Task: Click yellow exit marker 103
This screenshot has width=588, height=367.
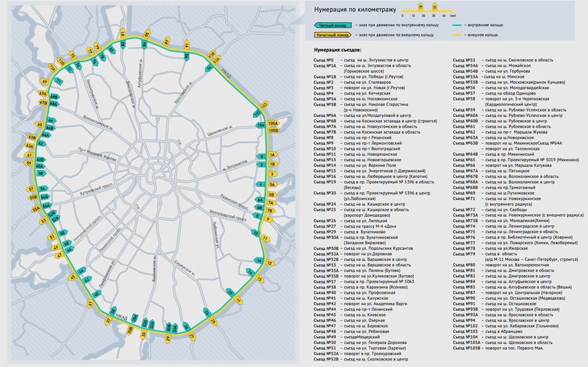Action: 264,106
